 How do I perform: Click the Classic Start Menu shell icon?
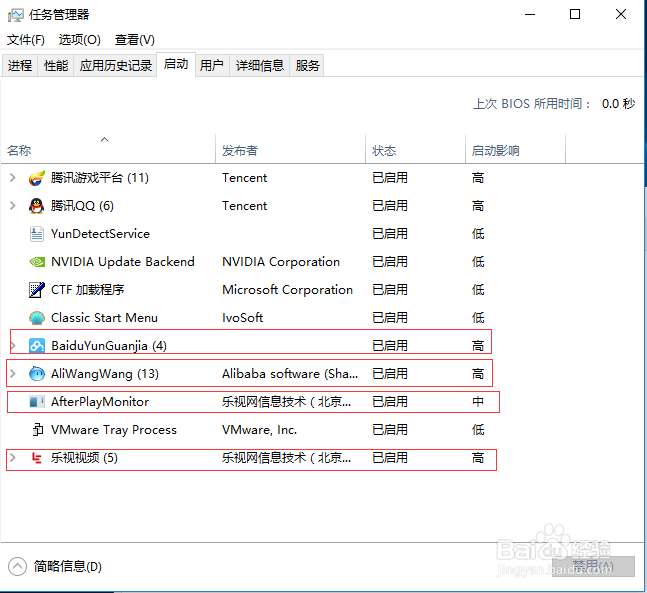tap(37, 318)
